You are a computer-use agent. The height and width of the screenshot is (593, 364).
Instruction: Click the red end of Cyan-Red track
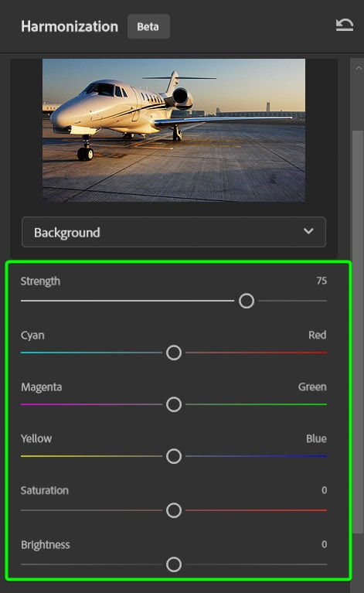322,353
